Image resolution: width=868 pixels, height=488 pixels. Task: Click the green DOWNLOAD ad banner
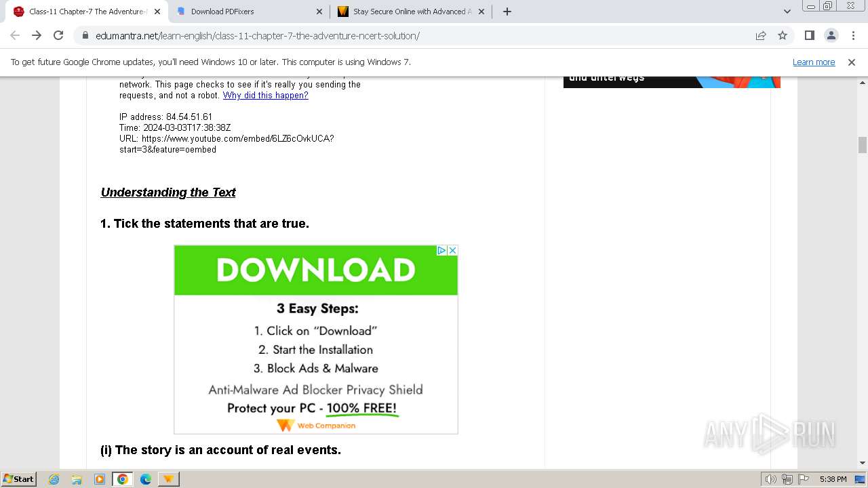point(316,270)
